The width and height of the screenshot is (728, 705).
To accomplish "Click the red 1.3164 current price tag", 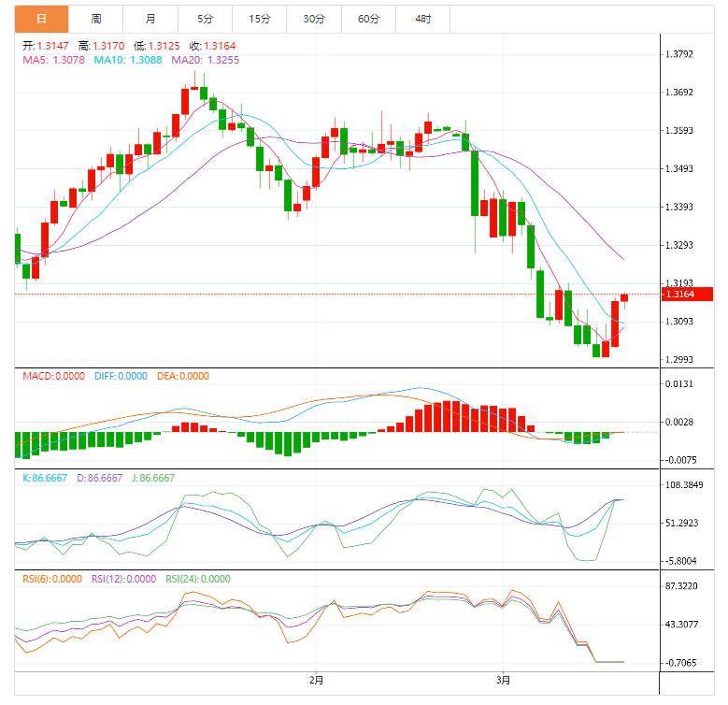I will pyautogui.click(x=687, y=295).
